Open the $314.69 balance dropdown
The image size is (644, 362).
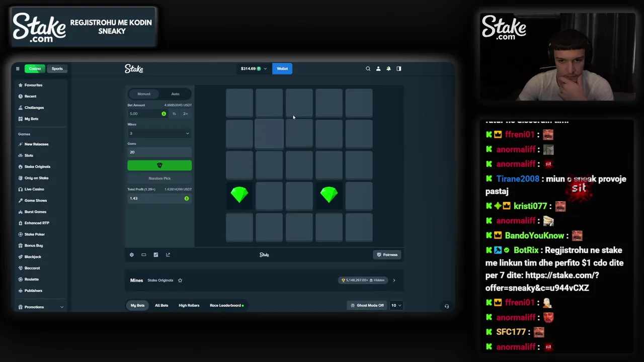(254, 68)
